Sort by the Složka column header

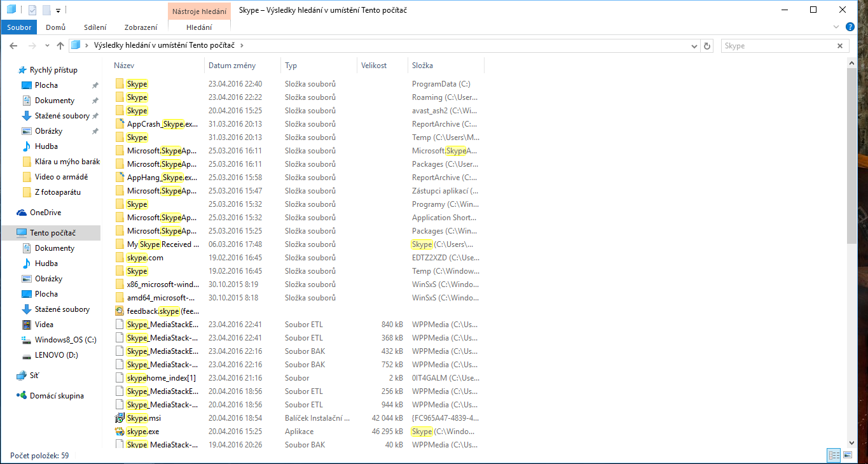click(x=446, y=66)
